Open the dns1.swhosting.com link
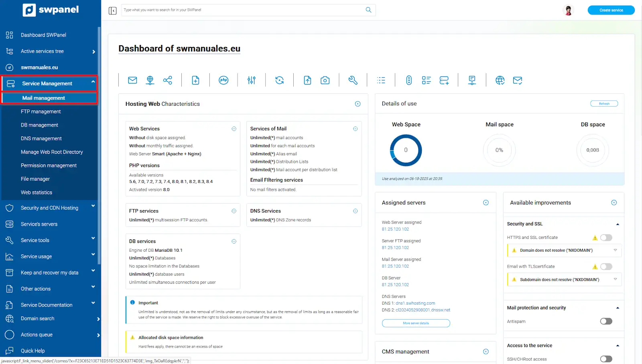The width and height of the screenshot is (642, 364). coord(415,303)
